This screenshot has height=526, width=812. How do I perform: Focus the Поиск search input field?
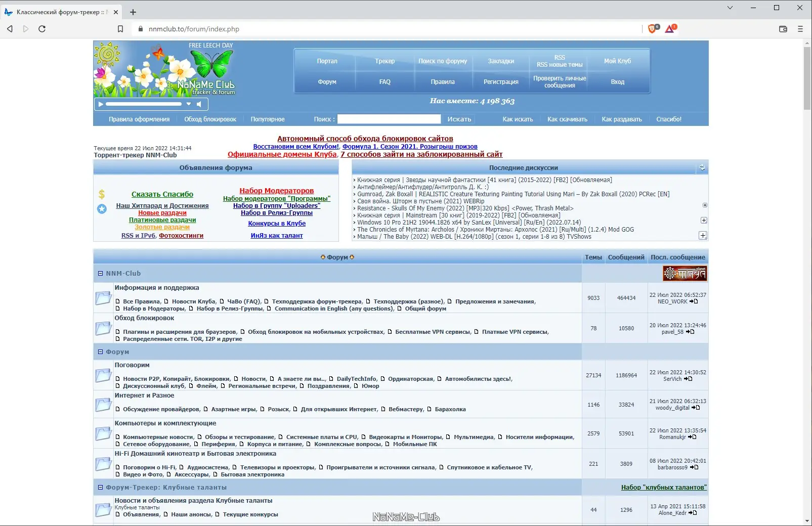point(389,119)
